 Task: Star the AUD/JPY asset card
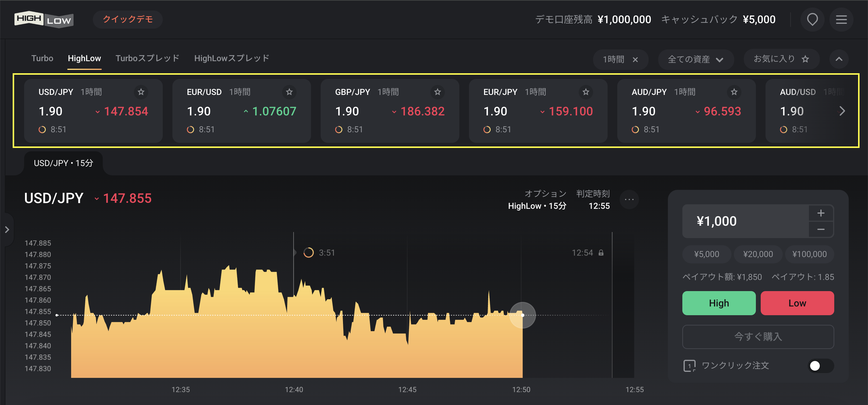coord(734,92)
